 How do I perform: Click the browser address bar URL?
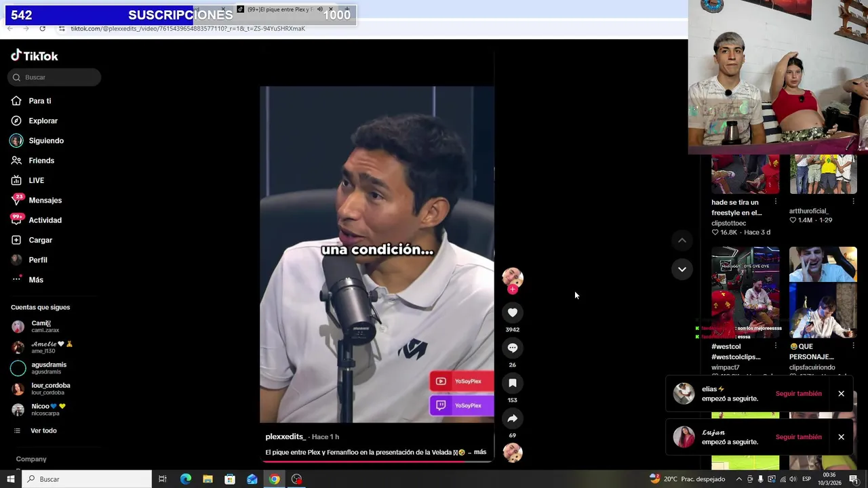[x=188, y=28]
